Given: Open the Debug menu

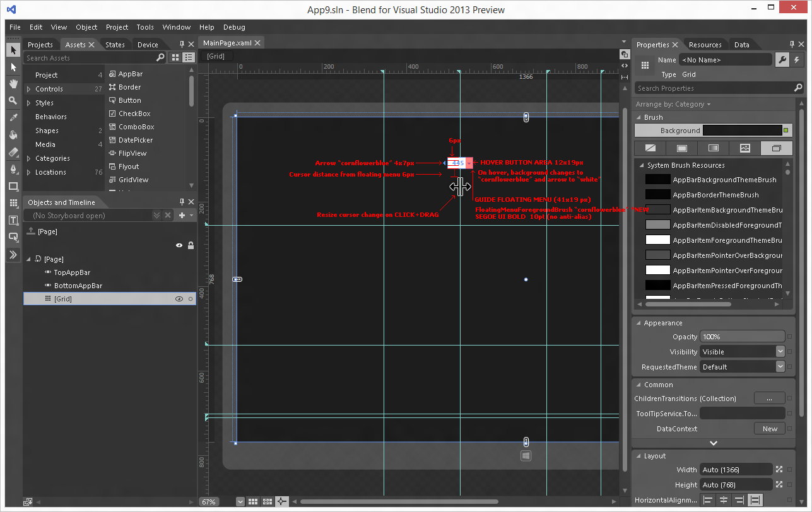Looking at the screenshot, I should coord(234,27).
